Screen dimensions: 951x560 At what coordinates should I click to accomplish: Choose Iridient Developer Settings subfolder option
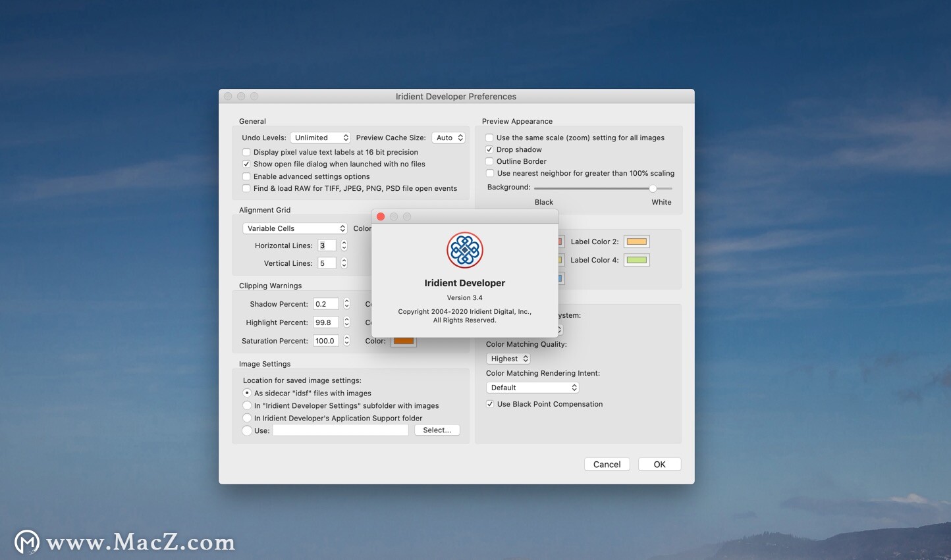click(x=247, y=405)
